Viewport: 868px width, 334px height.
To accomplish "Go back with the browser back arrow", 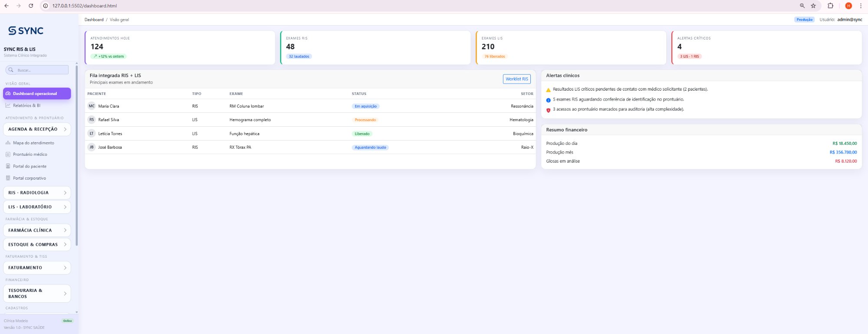I will [7, 6].
